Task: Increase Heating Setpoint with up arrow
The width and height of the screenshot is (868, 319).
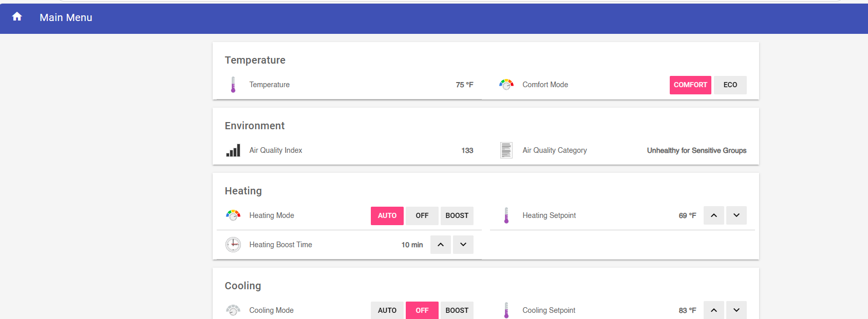Action: tap(713, 215)
